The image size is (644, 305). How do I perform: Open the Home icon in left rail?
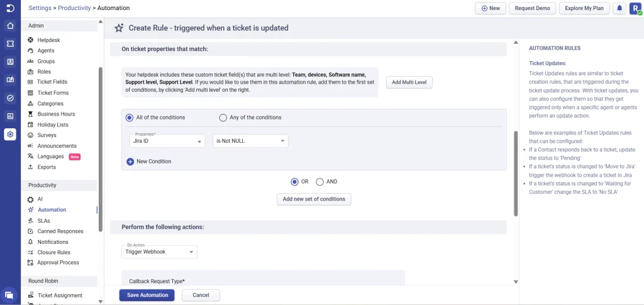pyautogui.click(x=10, y=26)
